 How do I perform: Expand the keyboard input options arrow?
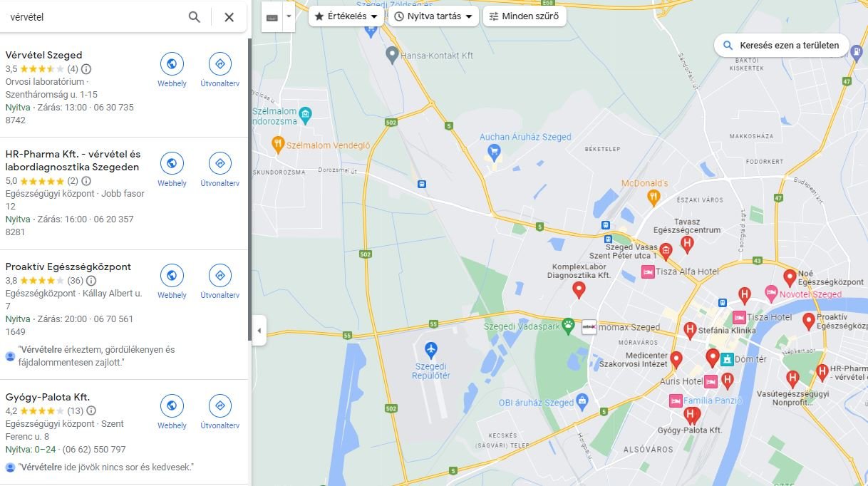click(x=289, y=17)
